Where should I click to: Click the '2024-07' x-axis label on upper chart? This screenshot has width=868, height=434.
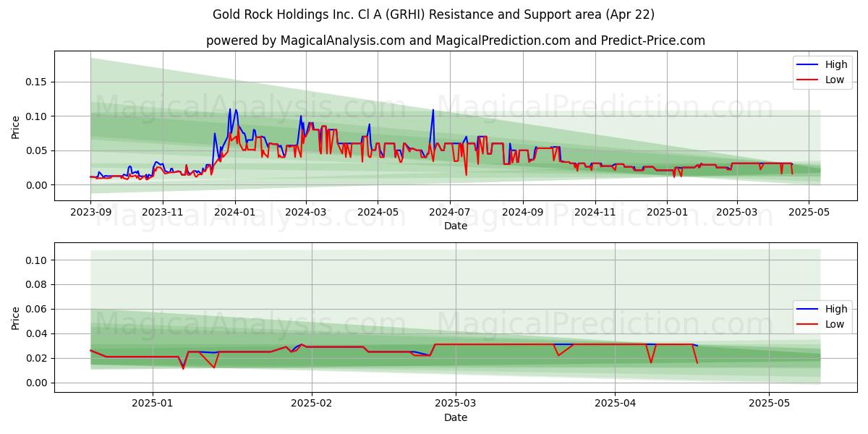click(450, 213)
